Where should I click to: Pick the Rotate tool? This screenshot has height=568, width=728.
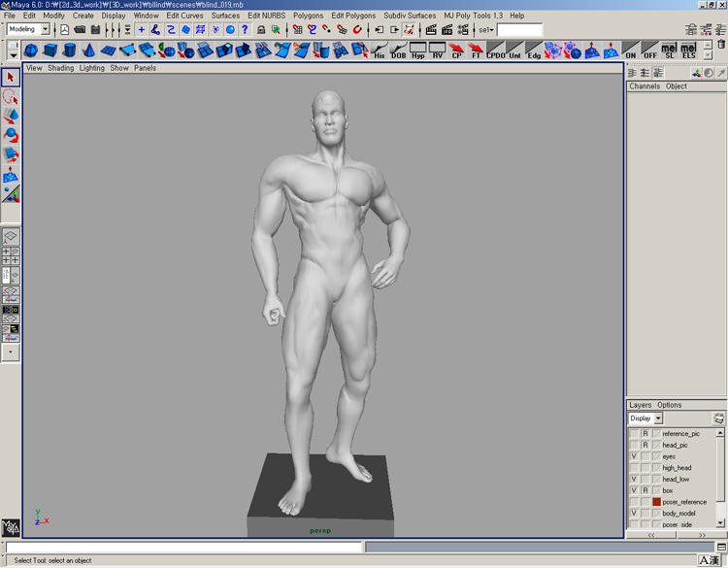coord(11,135)
